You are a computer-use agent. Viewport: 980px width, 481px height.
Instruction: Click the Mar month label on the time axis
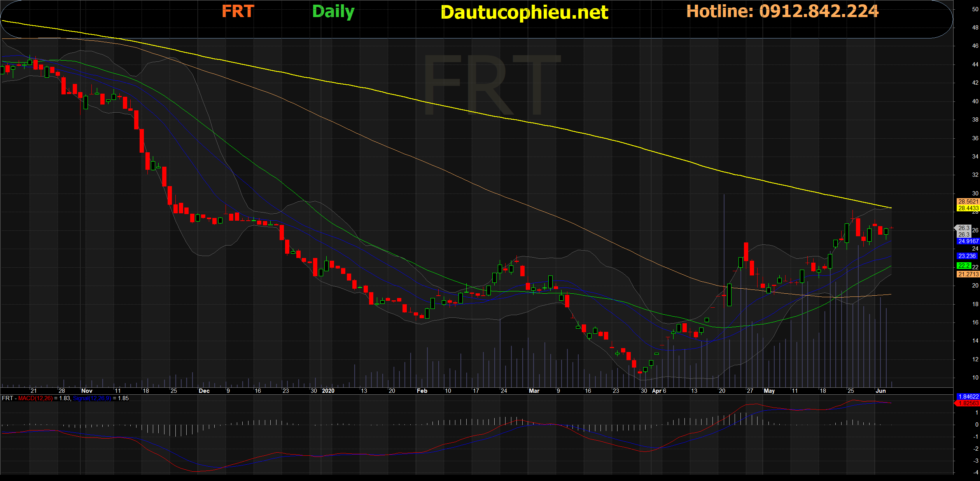[x=534, y=391]
